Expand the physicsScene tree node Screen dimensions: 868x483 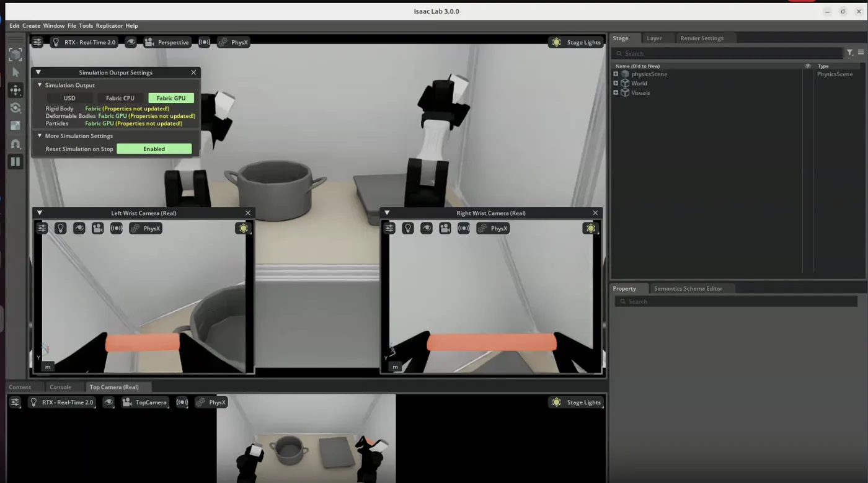(x=616, y=74)
